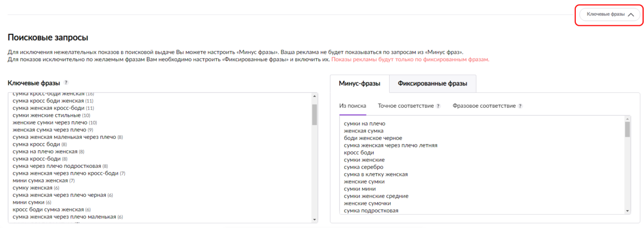The image size is (644, 228).
Task: Select the Из поиска sub-tab
Action: click(353, 106)
